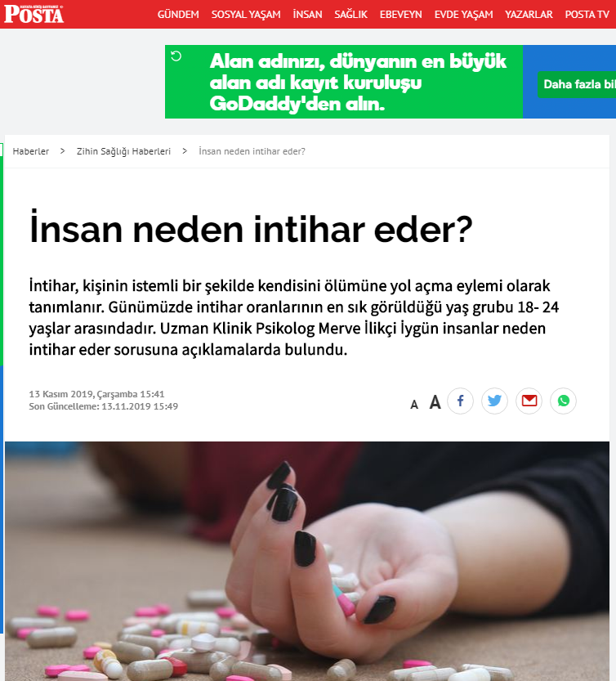Click the ad refresh arrow icon

[x=176, y=56]
